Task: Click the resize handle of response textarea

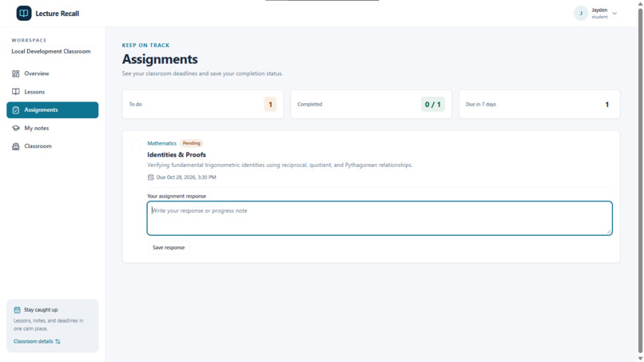Action: click(609, 232)
